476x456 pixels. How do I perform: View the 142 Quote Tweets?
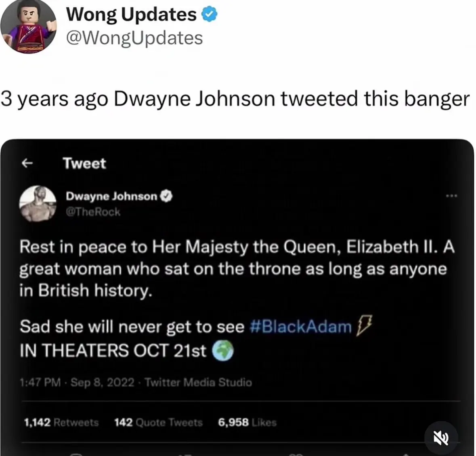[x=158, y=423]
